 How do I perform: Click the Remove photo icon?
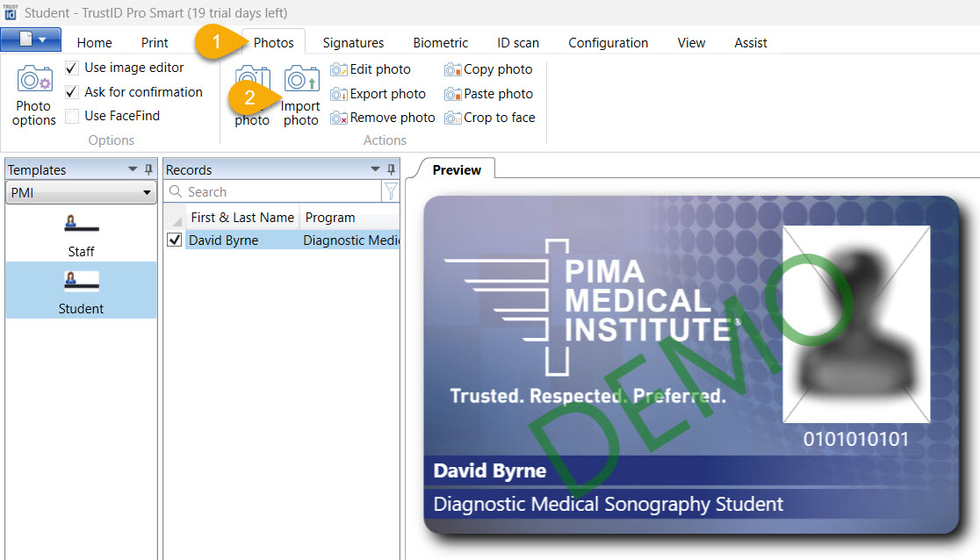(x=339, y=118)
